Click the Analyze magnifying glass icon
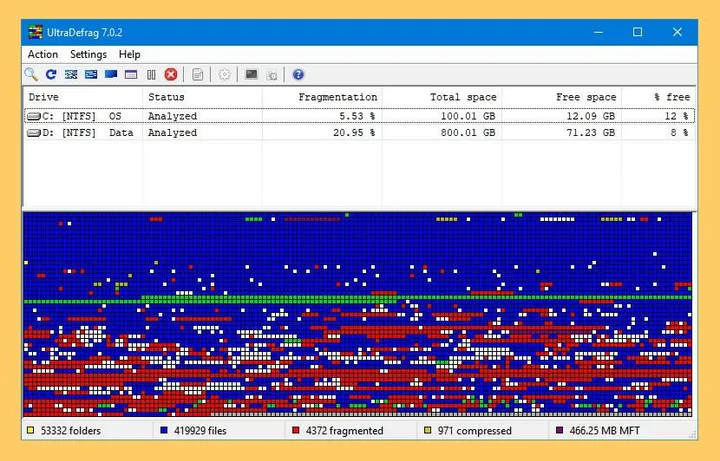This screenshot has width=720, height=461. (x=31, y=74)
